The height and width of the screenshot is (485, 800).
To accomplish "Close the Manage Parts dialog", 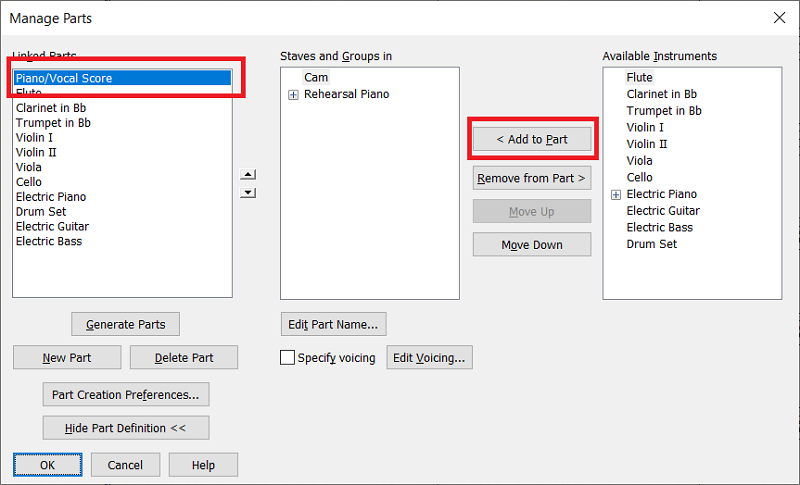I will tap(780, 17).
